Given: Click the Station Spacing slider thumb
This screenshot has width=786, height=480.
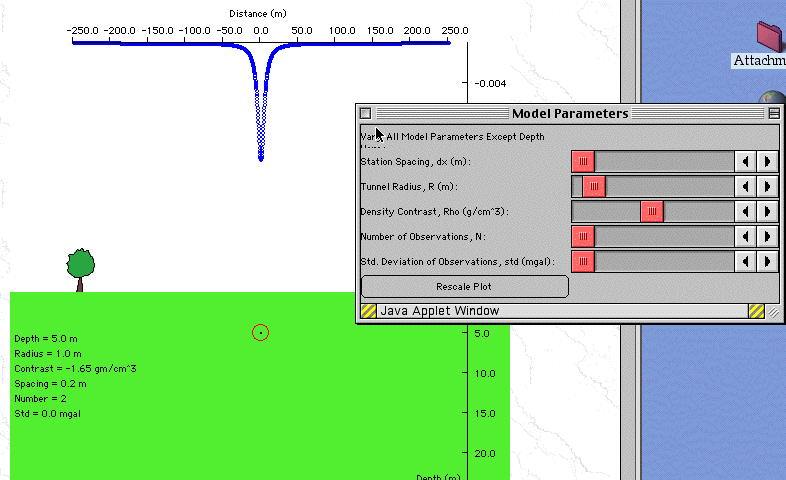Looking at the screenshot, I should click(x=583, y=161).
